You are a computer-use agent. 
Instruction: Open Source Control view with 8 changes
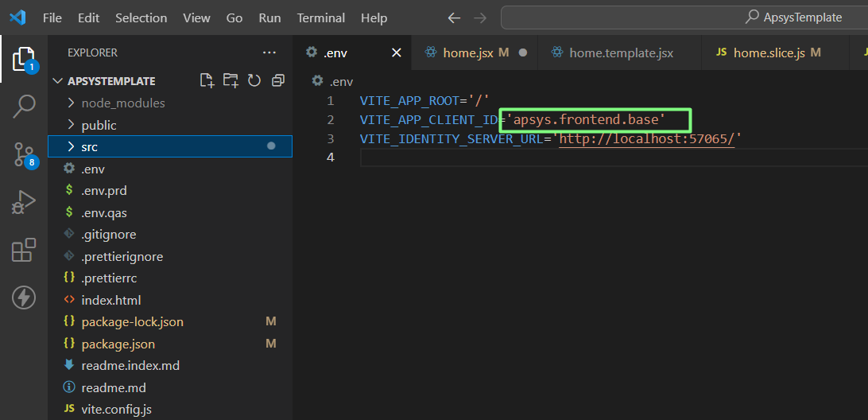point(24,154)
